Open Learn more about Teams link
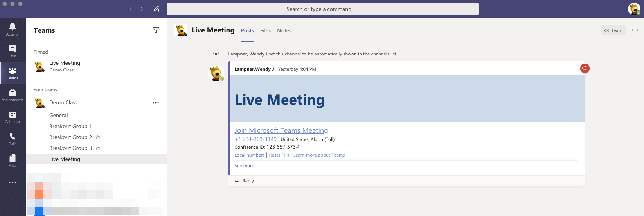The width and height of the screenshot is (644, 216). [319, 155]
